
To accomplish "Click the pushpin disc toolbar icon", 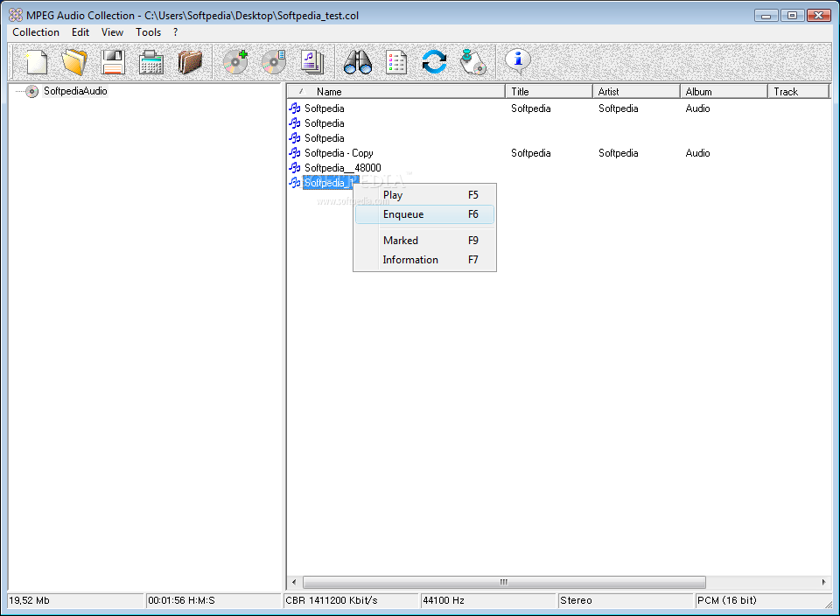I will coord(472,62).
